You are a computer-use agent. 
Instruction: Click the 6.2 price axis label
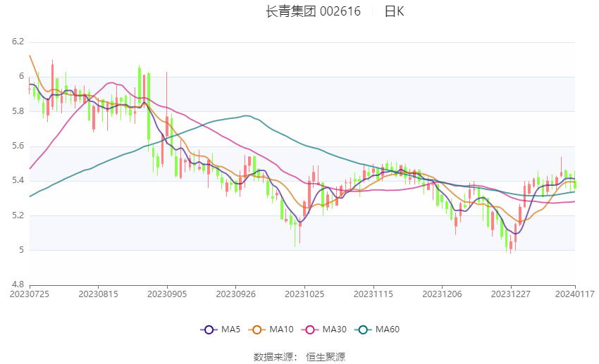pyautogui.click(x=18, y=42)
